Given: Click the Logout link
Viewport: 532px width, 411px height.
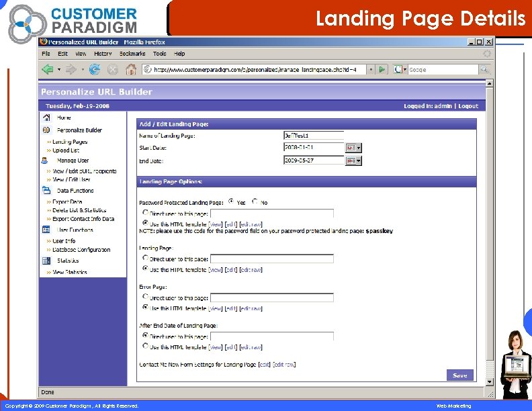Looking at the screenshot, I should tap(468, 106).
